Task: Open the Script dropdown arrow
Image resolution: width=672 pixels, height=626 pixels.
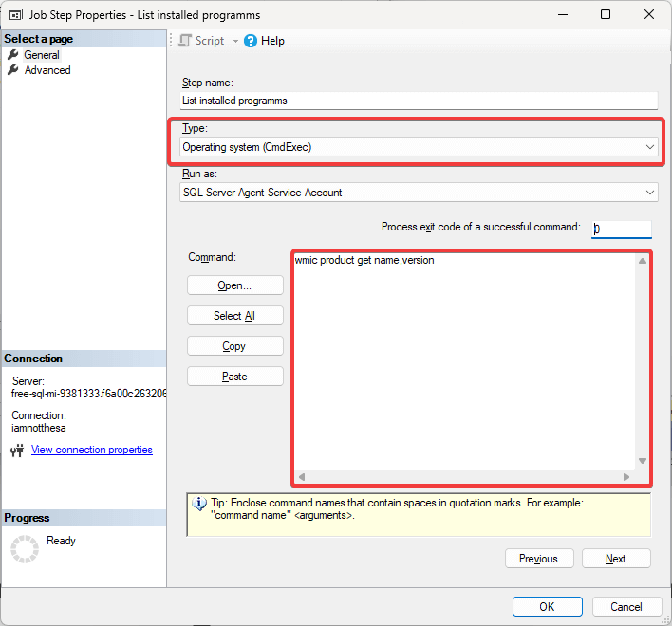Action: pos(235,41)
